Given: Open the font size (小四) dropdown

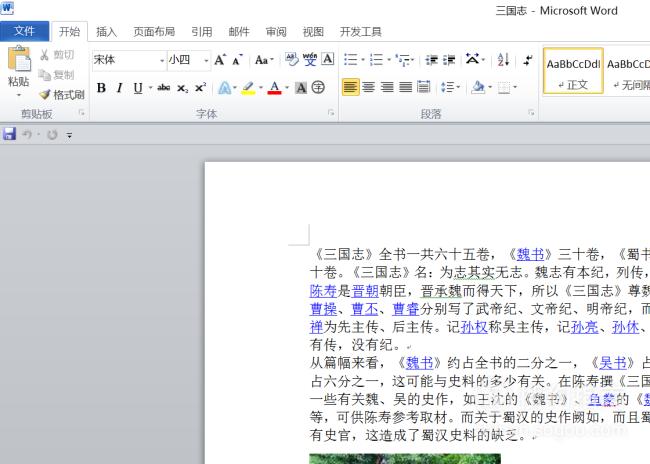Looking at the screenshot, I should [206, 61].
